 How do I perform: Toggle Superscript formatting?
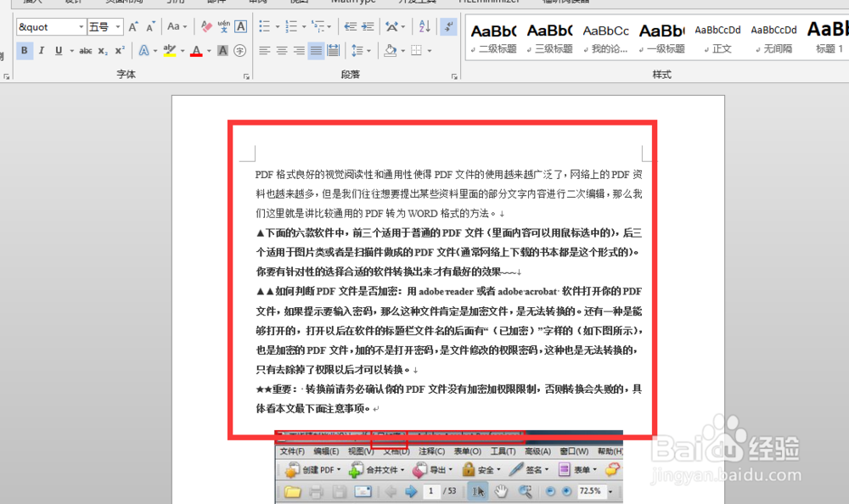120,51
